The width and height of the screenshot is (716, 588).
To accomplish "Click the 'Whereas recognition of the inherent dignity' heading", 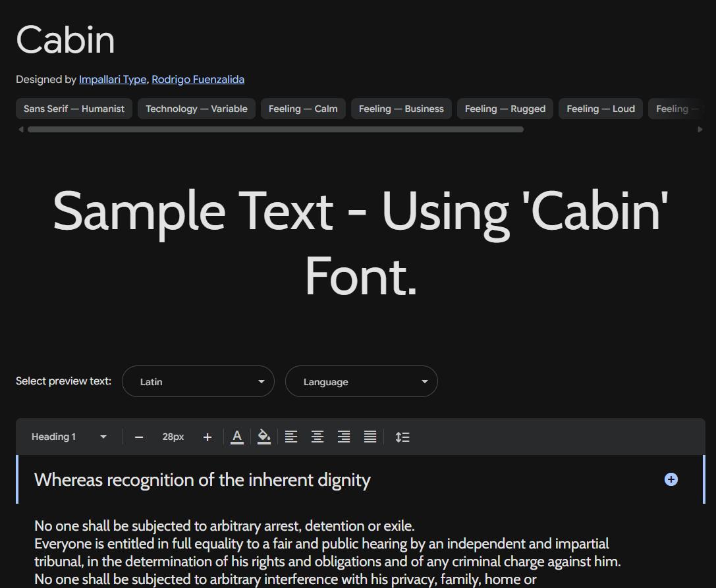I will coord(202,480).
